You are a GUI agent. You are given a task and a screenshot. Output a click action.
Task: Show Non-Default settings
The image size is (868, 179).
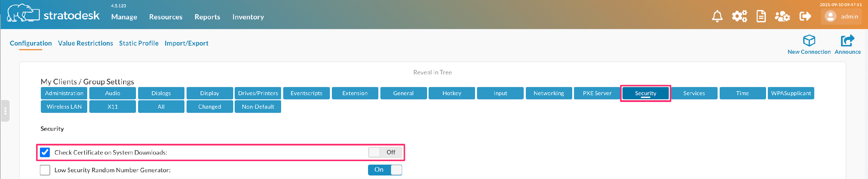coord(258,107)
